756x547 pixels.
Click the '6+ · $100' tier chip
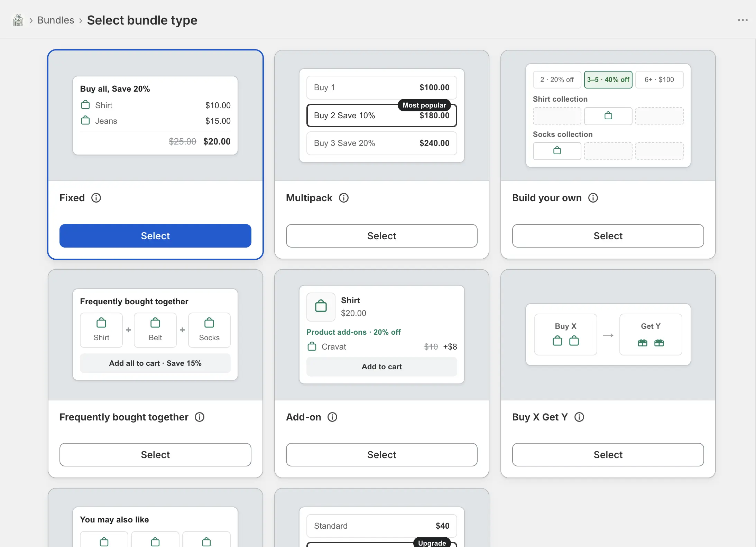[x=660, y=80]
